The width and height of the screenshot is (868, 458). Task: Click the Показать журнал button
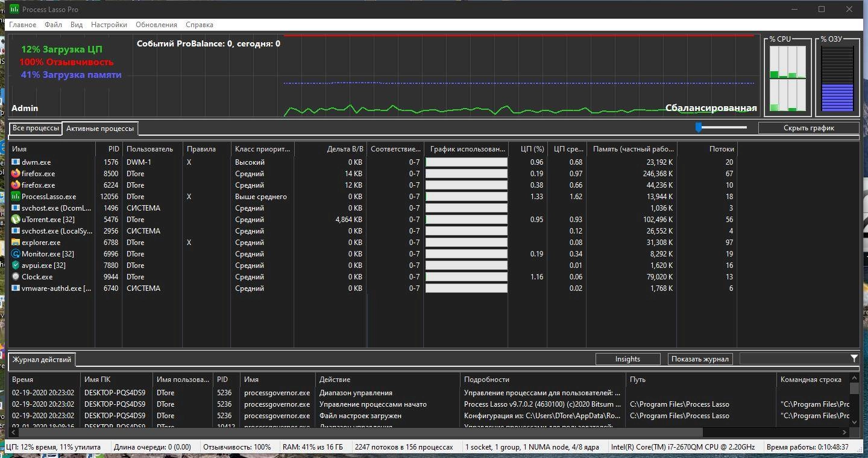click(700, 359)
